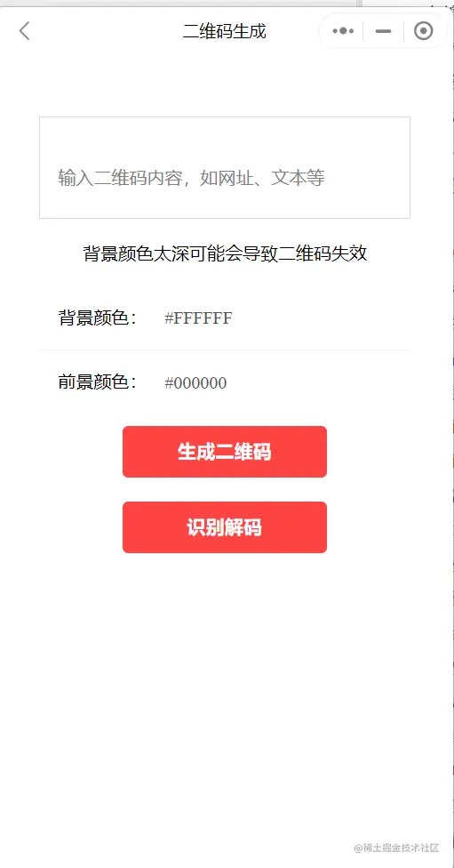Image resolution: width=454 pixels, height=868 pixels.
Task: Edit the background color value #FFFFFF
Action: pyautogui.click(x=198, y=318)
